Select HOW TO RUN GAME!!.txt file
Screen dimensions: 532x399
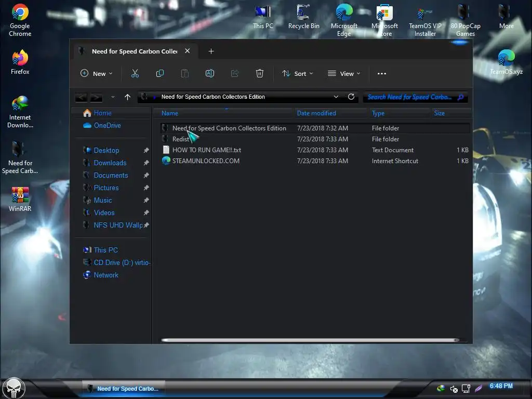click(x=315, y=150)
